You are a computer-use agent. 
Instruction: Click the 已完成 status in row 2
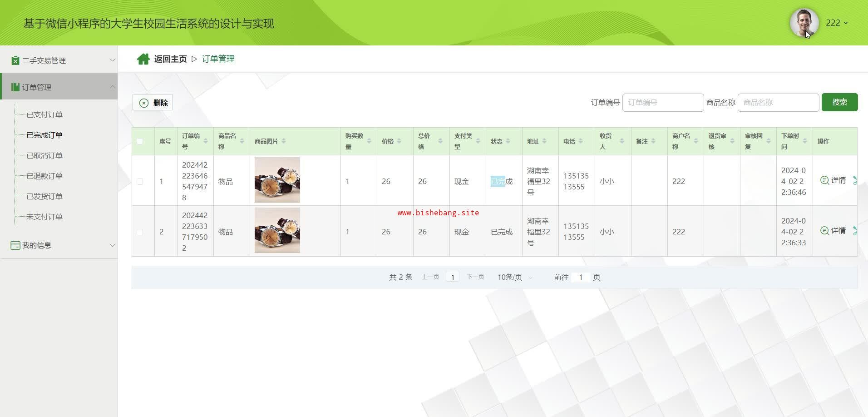(502, 232)
